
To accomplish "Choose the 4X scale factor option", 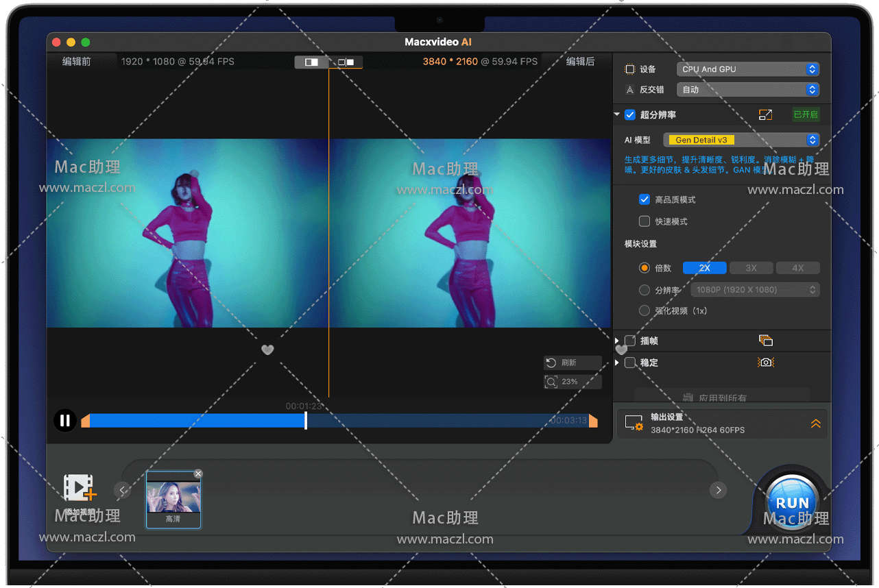I will pos(797,268).
